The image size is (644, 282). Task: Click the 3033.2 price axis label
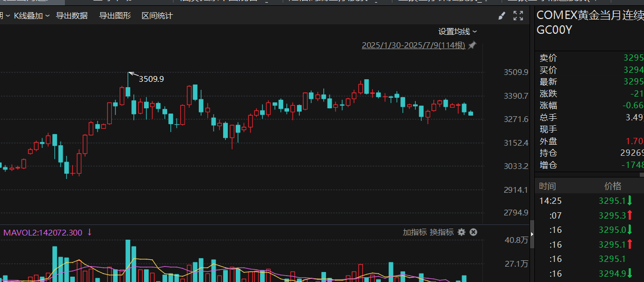click(x=516, y=166)
